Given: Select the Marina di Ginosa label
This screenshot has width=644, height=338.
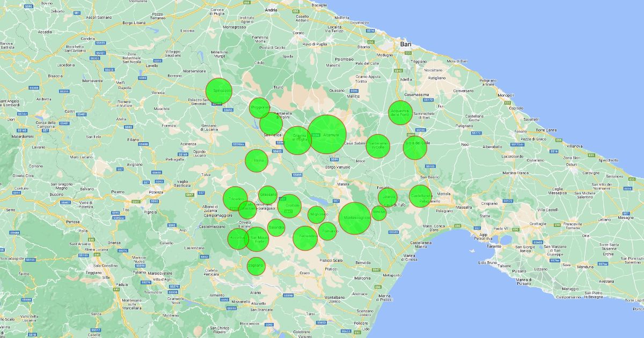Looking at the screenshot, I should [409, 257].
